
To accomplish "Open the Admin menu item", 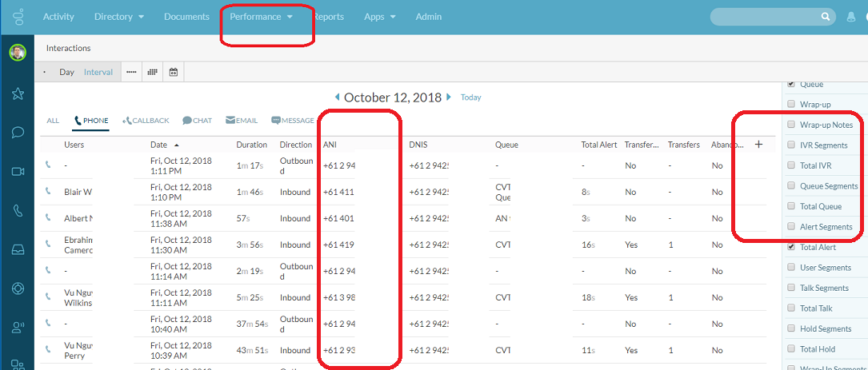I will [x=429, y=17].
